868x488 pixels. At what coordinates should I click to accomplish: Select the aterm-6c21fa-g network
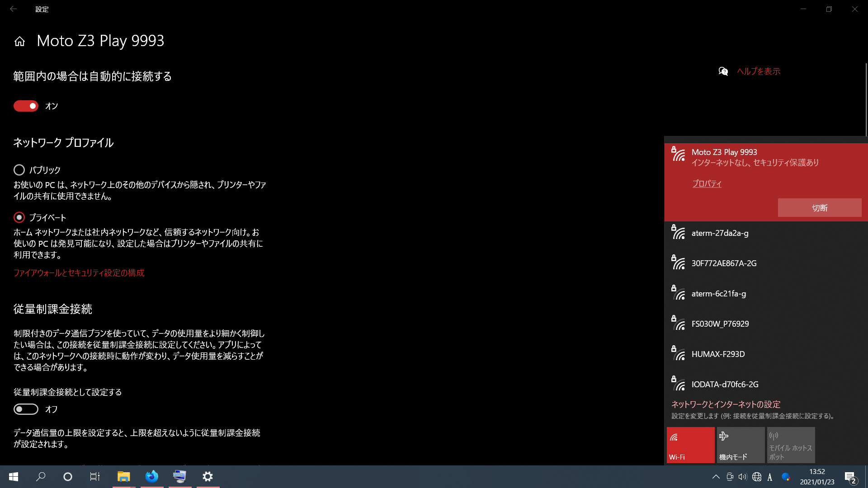pos(766,294)
